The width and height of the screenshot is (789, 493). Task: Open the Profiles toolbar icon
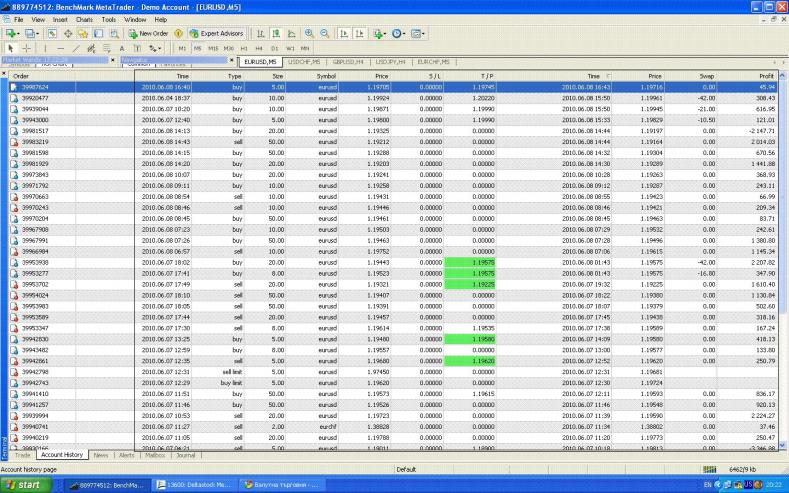[x=31, y=34]
